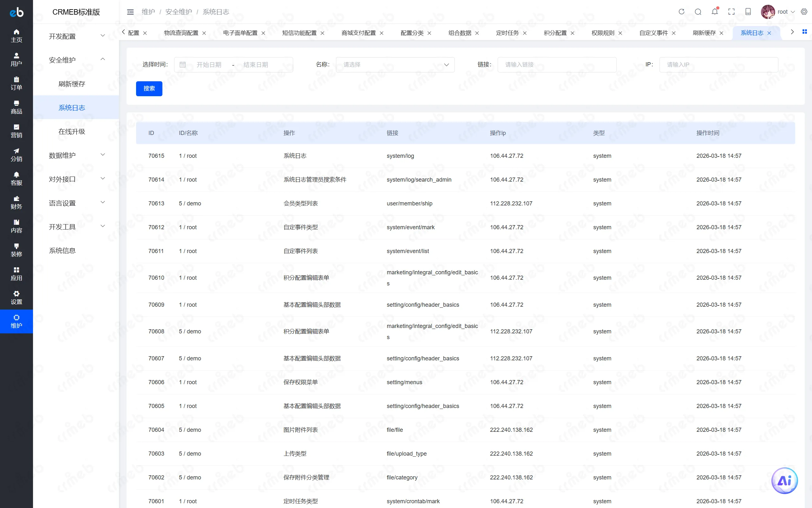Click the root user avatar
The width and height of the screenshot is (812, 508).
click(x=768, y=12)
